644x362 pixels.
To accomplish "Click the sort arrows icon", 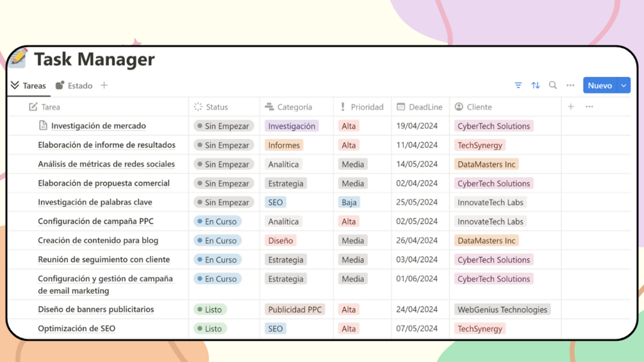I will (x=536, y=85).
